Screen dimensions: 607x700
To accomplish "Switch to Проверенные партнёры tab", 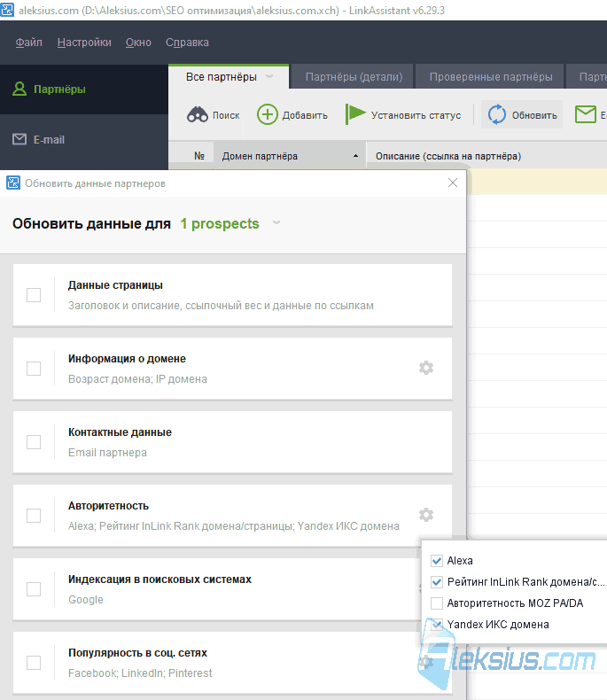I will pyautogui.click(x=491, y=77).
